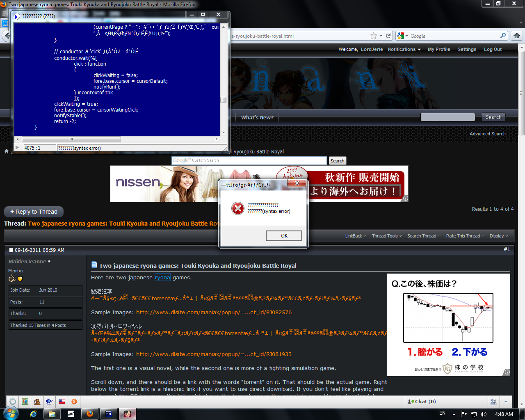
Task: Click the magnifier icon in the Google search box
Action: [x=503, y=36]
